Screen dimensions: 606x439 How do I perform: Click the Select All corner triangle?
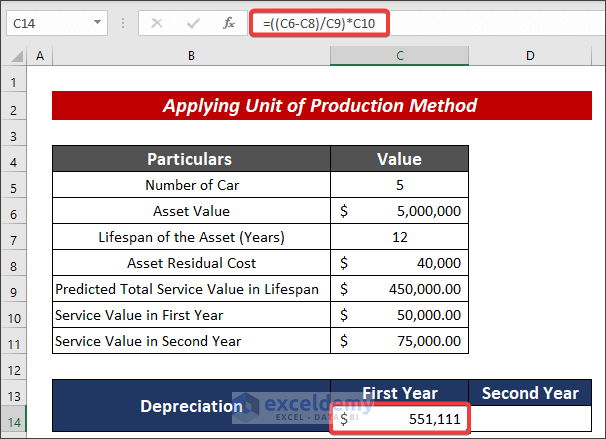17,56
